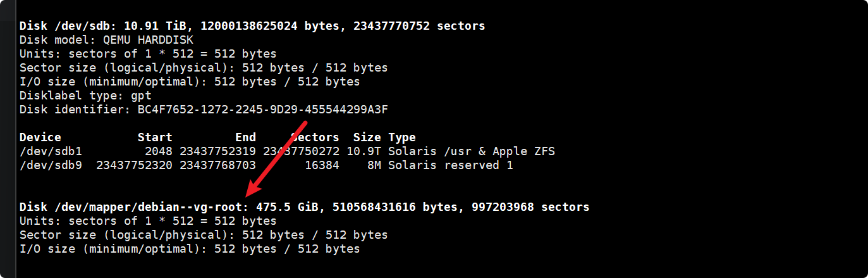Click the Size column header
Image resolution: width=868 pixels, height=278 pixels.
click(367, 137)
